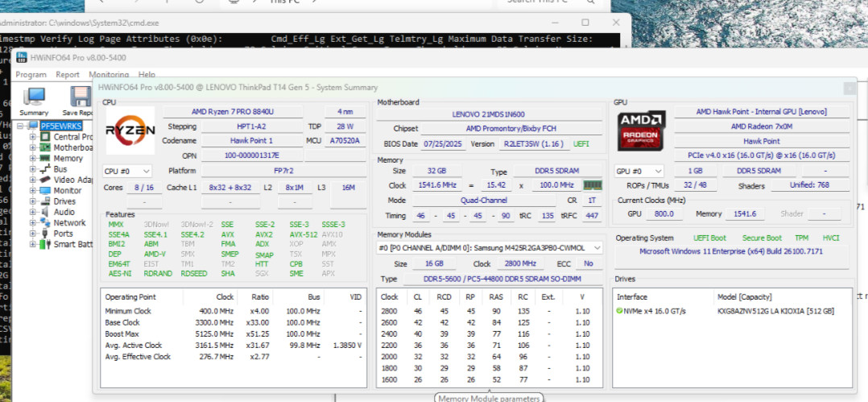Screen dimensions: 868x402
Task: Click the UEFI Boot status label
Action: point(709,238)
